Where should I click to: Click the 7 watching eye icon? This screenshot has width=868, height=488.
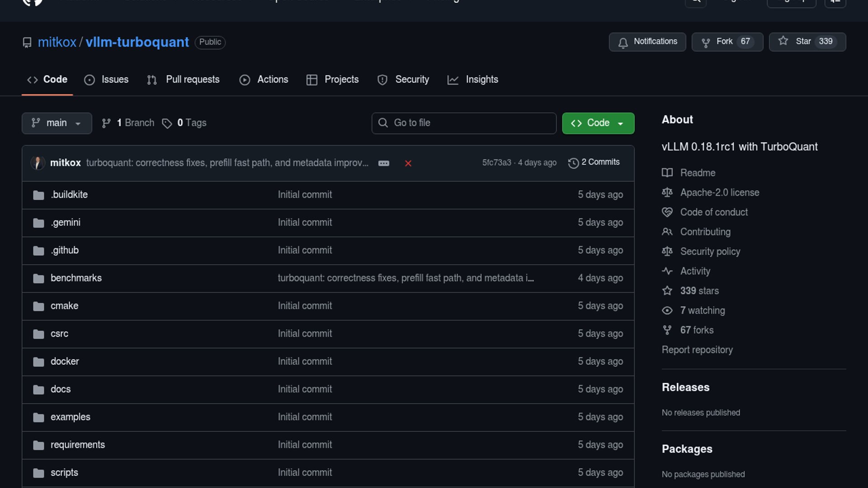tap(667, 310)
